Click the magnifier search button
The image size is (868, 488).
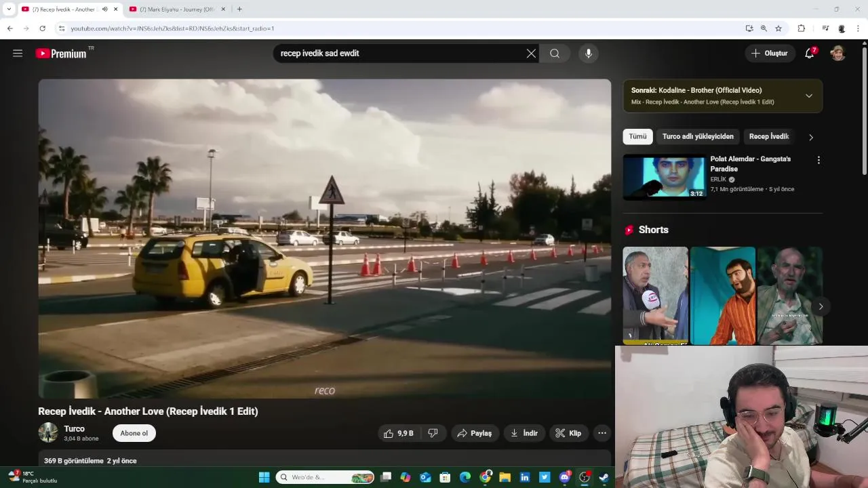(x=555, y=54)
